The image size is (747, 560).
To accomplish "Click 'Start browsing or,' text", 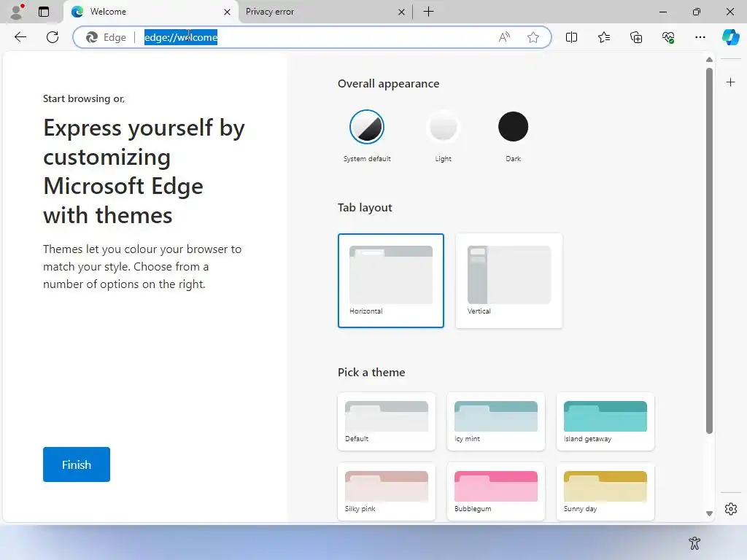I will tap(84, 98).
